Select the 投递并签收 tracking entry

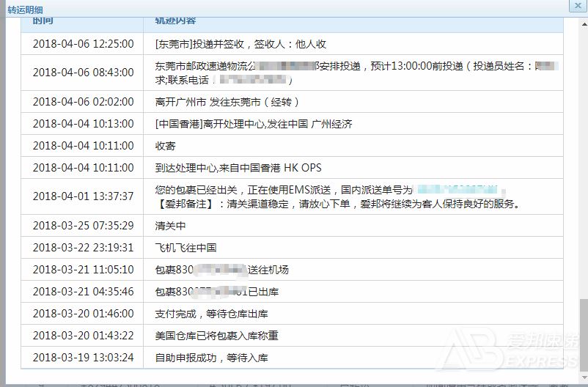click(x=240, y=44)
